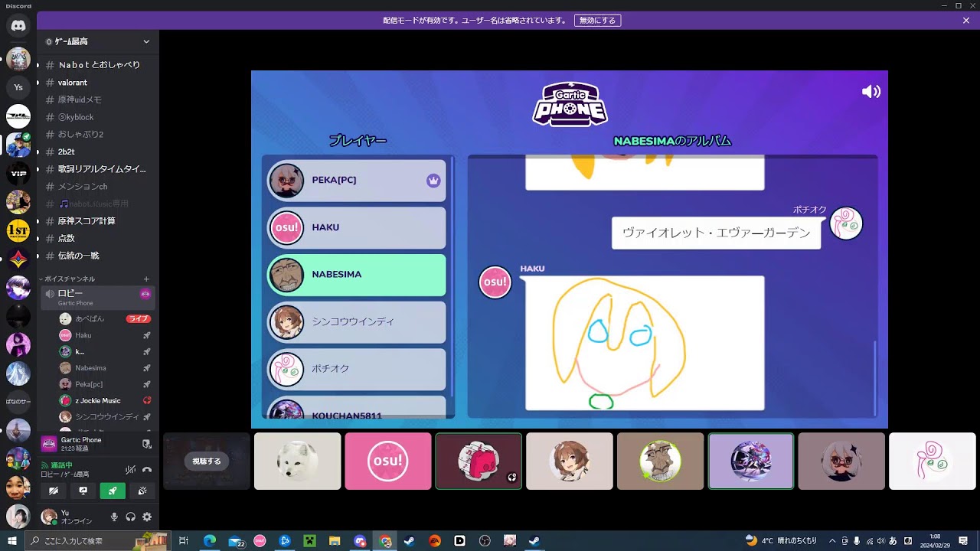Screen dimensions: 980x551
Task: Launch Microsoft Edge from the taskbar
Action: click(x=210, y=541)
